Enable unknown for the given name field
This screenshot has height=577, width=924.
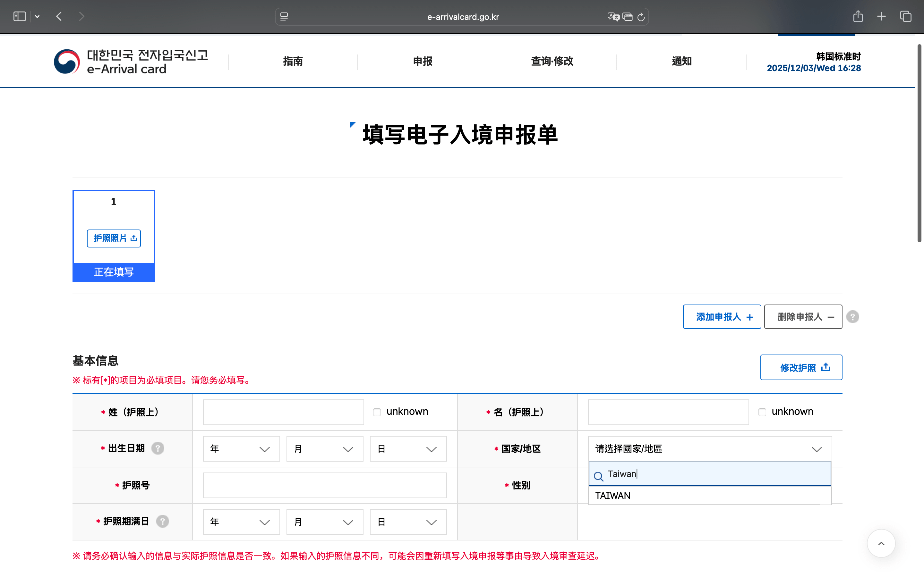point(763,412)
